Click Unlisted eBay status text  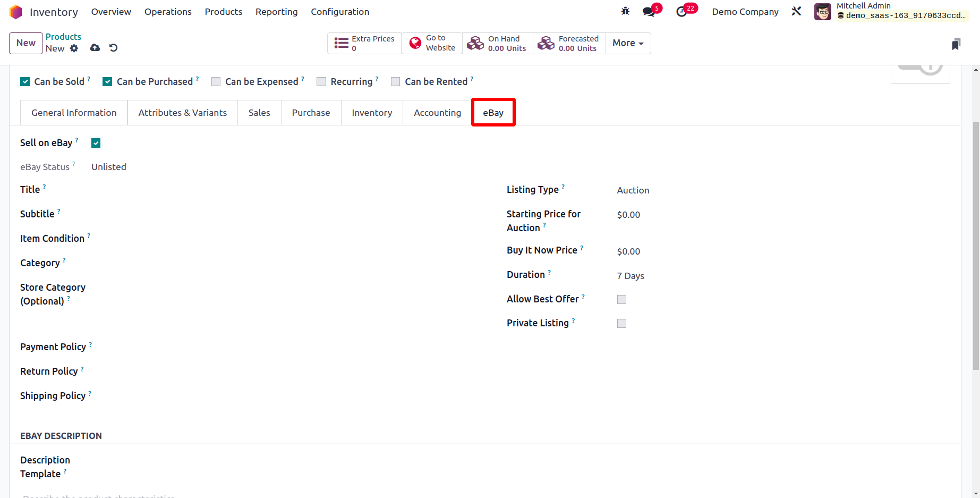click(109, 167)
